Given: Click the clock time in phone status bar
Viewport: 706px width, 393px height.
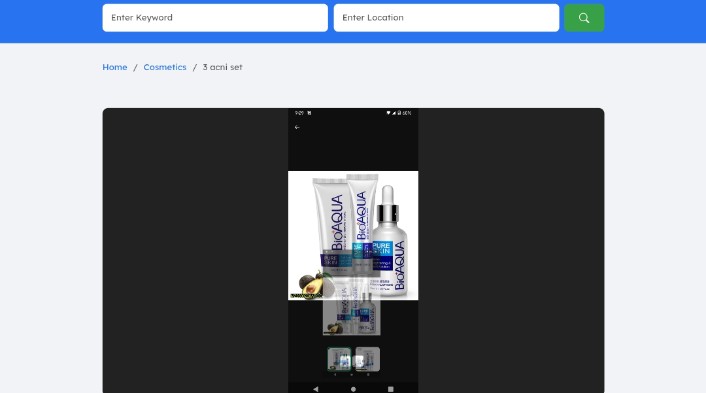Looking at the screenshot, I should click(299, 113).
